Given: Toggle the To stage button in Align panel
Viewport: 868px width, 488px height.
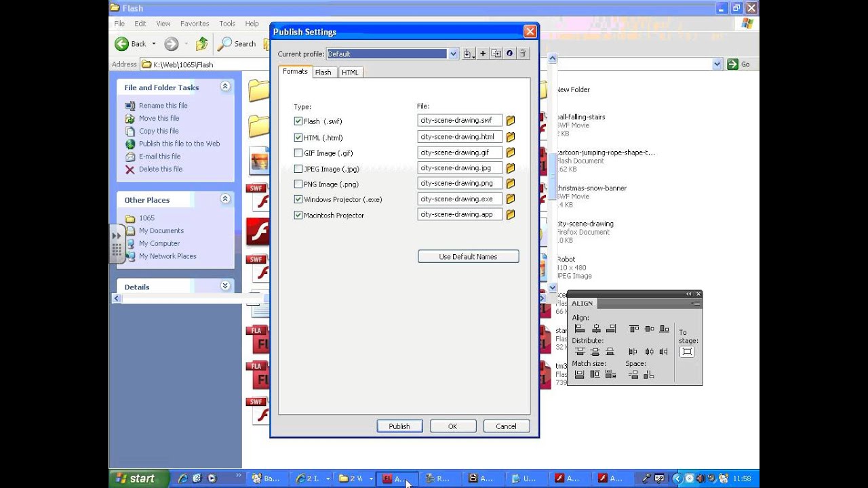Looking at the screenshot, I should pyautogui.click(x=687, y=351).
